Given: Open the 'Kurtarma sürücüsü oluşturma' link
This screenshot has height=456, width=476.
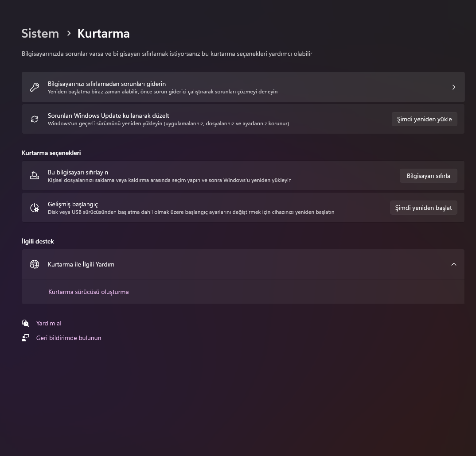Looking at the screenshot, I should (89, 292).
